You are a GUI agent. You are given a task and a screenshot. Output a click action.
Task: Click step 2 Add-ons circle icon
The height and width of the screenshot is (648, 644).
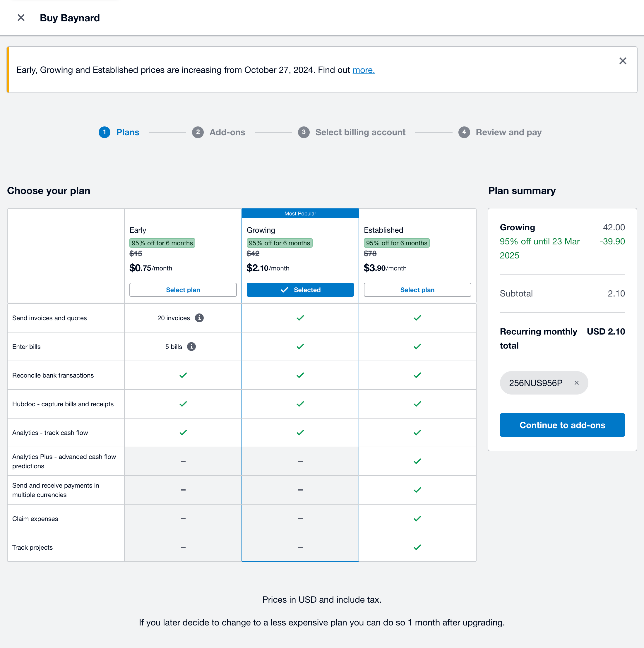click(198, 133)
